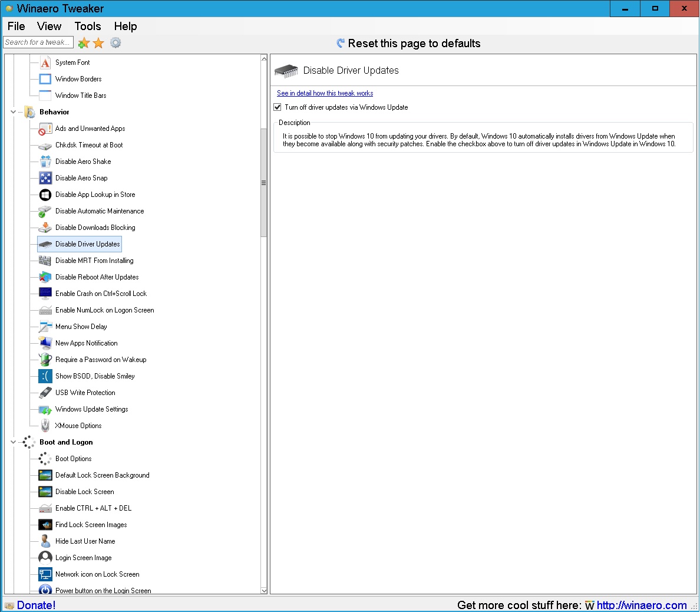The height and width of the screenshot is (612, 700).
Task: Click the Window Title Bars icon
Action: click(45, 96)
